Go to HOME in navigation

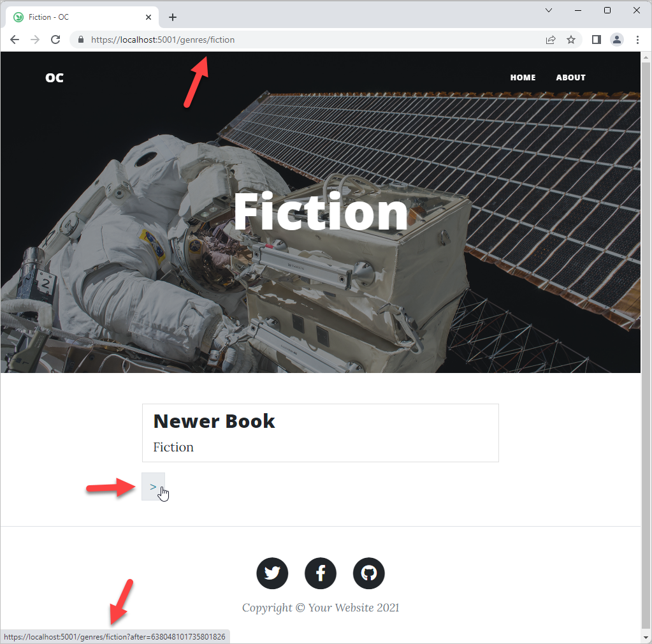point(523,77)
